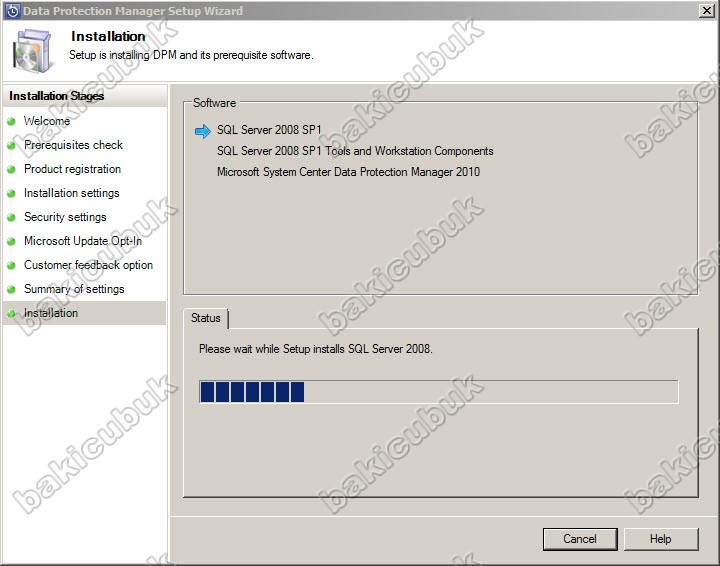Click the green dot next to Product registration
The height and width of the screenshot is (566, 720).
click(11, 169)
